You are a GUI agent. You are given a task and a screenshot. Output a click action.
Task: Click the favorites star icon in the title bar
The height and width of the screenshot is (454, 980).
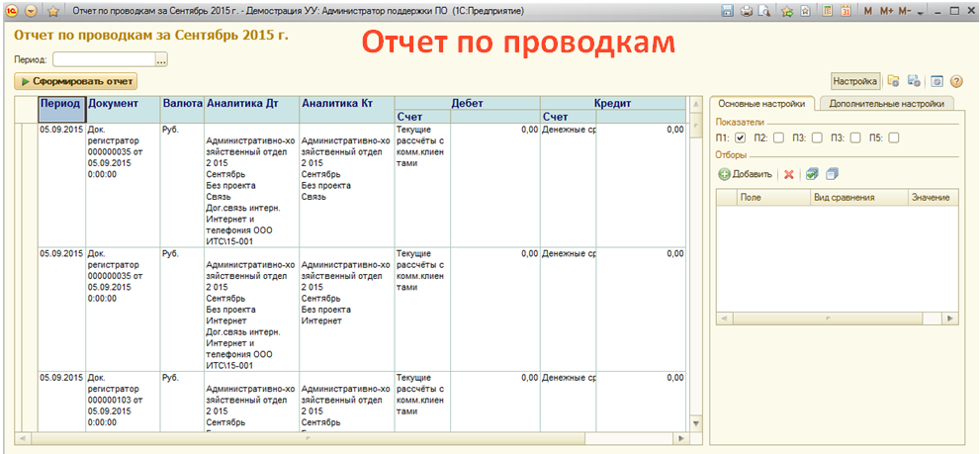52,11
